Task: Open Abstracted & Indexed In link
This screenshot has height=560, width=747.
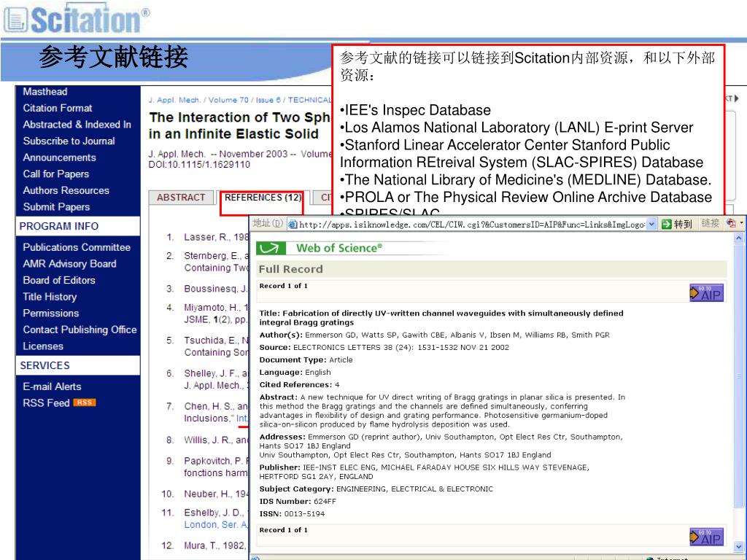Action: tap(77, 124)
